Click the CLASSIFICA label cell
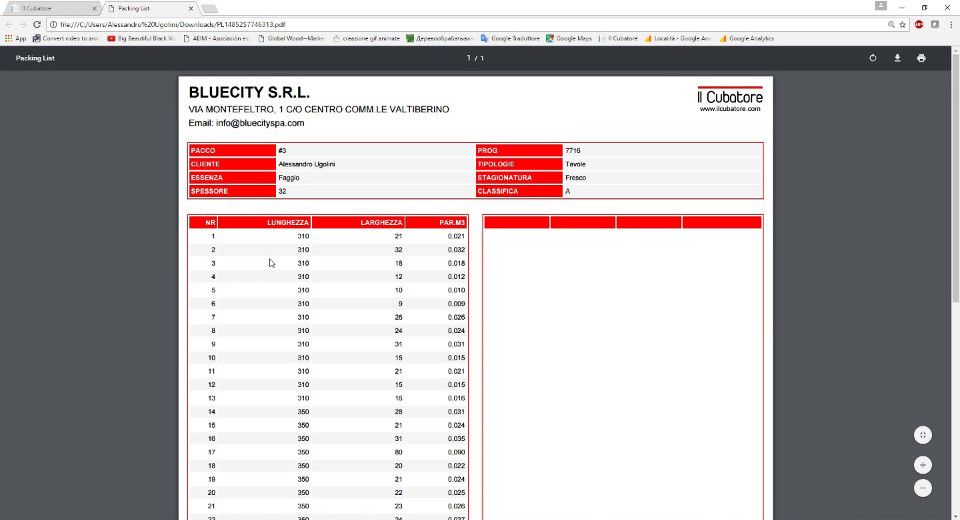Image resolution: width=960 pixels, height=520 pixels. click(x=519, y=191)
